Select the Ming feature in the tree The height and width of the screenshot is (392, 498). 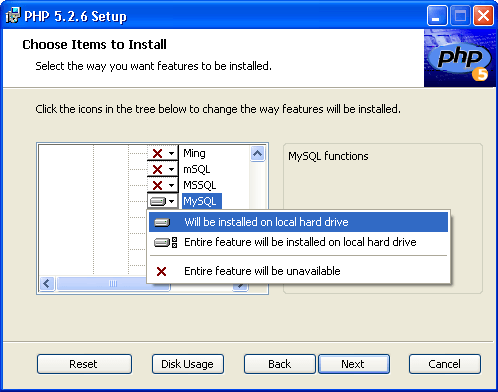click(194, 153)
